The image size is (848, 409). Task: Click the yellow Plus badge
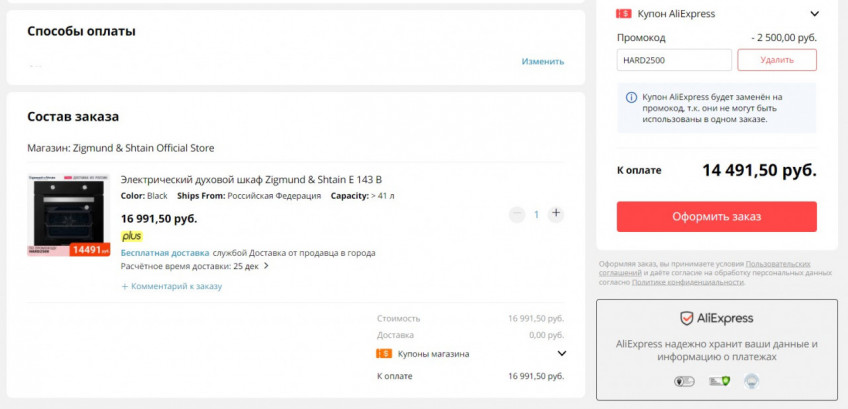[x=132, y=236]
